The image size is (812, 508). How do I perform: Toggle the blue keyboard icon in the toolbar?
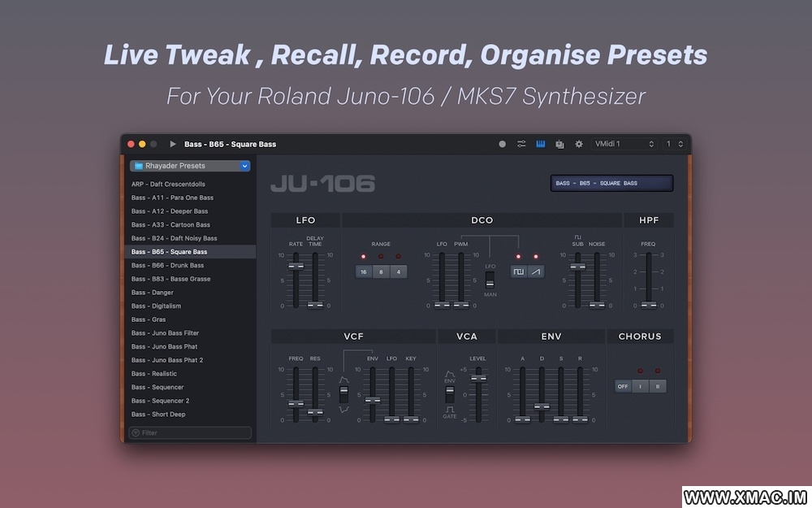tap(540, 144)
